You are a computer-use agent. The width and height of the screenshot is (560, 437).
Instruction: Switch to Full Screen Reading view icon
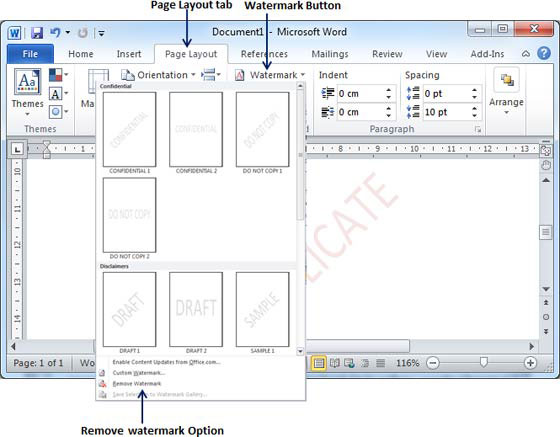(x=335, y=363)
